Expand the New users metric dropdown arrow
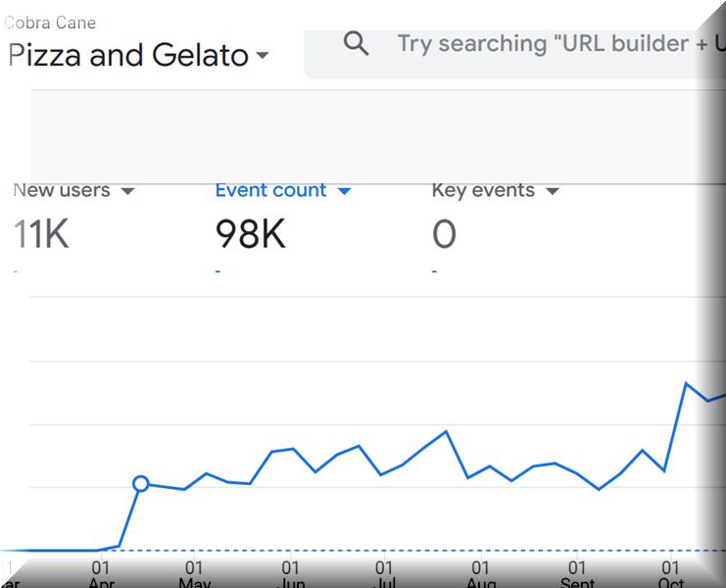 [x=127, y=191]
